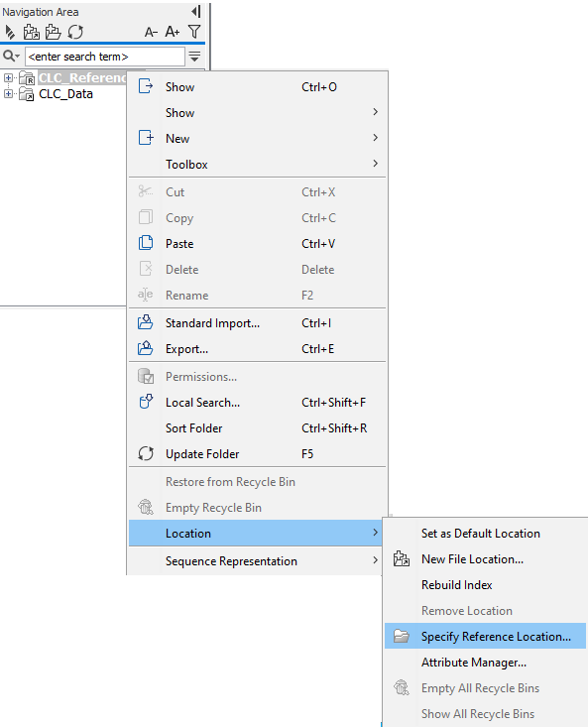Open the search options lines icon beside the search field
This screenshot has width=588, height=727.
[194, 57]
